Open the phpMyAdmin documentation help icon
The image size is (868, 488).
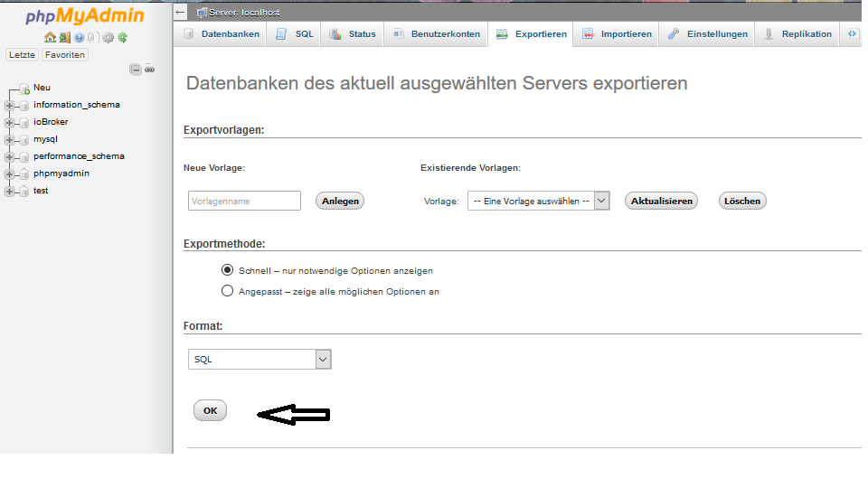coord(80,38)
